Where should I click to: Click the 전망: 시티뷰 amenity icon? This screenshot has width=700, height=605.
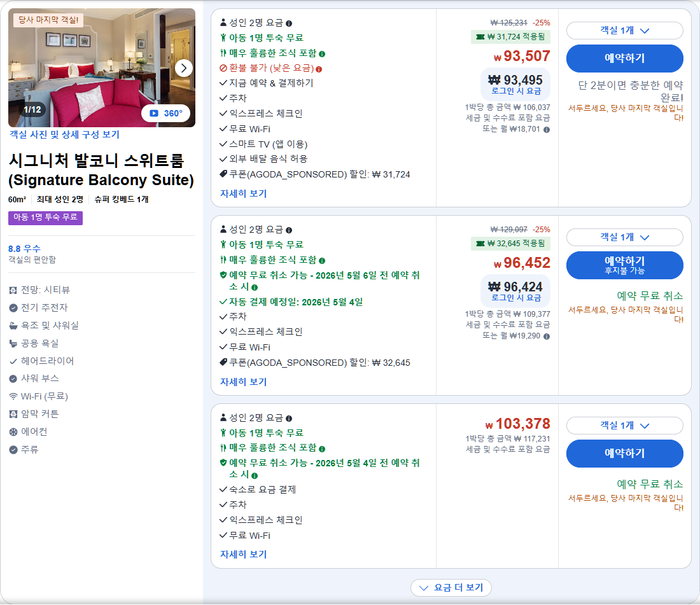pyautogui.click(x=13, y=291)
